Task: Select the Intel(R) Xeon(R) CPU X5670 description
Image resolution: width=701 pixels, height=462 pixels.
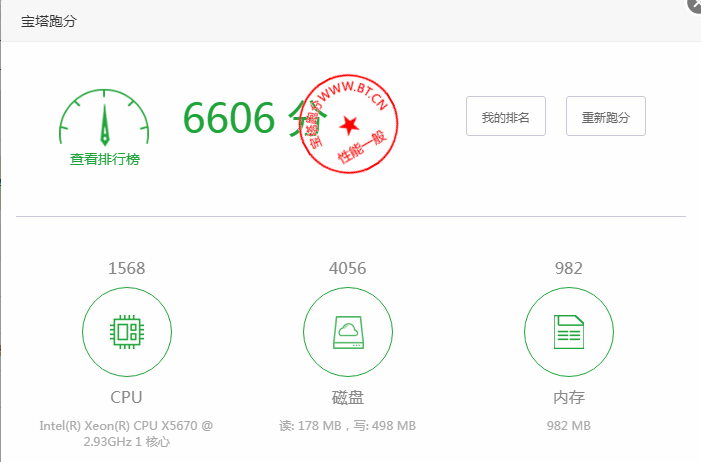Action: coord(127,433)
